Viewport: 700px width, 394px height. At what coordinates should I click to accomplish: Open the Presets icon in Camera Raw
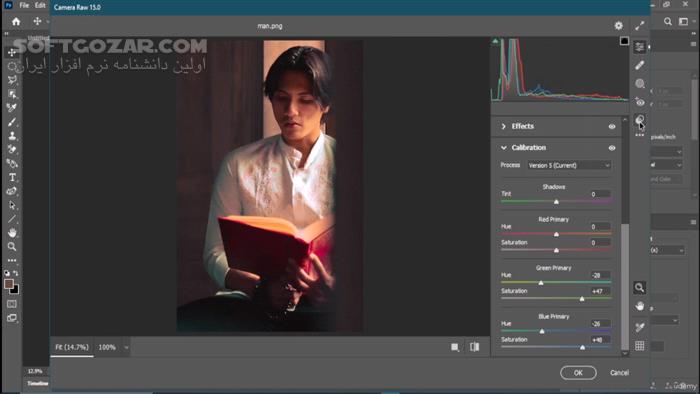coord(640,119)
